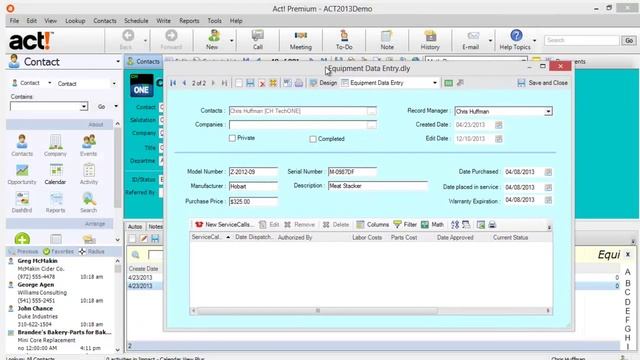This screenshot has width=640, height=360.
Task: Open calendar picker for Date Purchased
Action: coord(548,172)
